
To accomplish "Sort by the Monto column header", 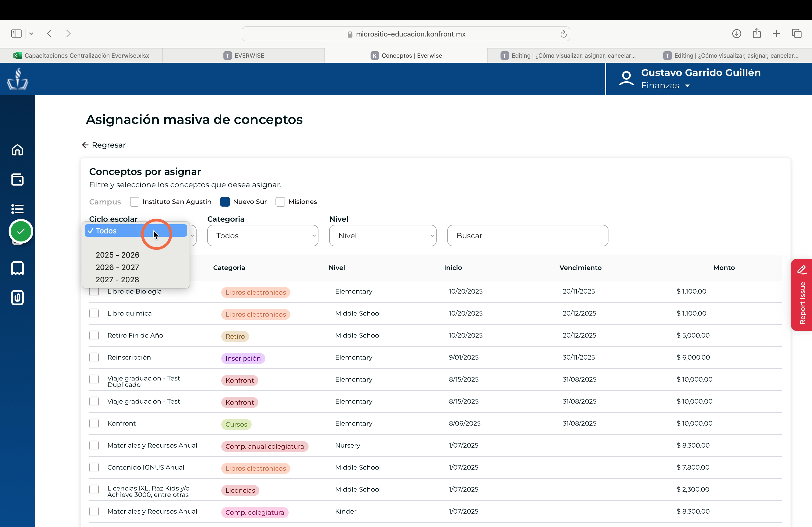I will click(x=724, y=268).
